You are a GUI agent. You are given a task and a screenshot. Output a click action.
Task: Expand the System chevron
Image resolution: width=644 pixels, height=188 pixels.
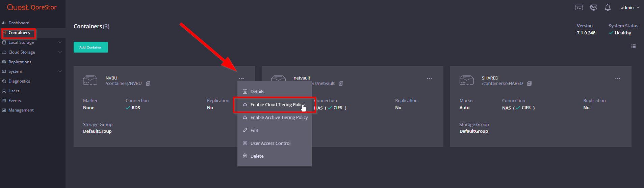point(60,71)
